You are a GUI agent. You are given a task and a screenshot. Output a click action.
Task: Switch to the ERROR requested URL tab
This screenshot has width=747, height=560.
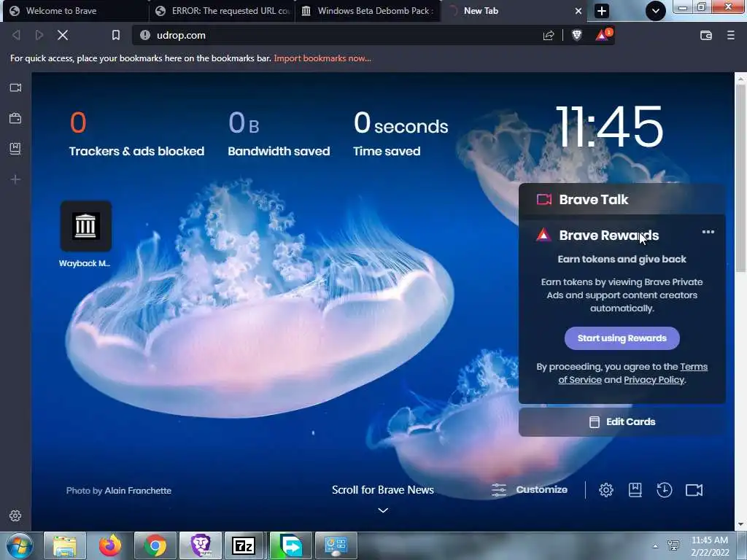coord(222,11)
